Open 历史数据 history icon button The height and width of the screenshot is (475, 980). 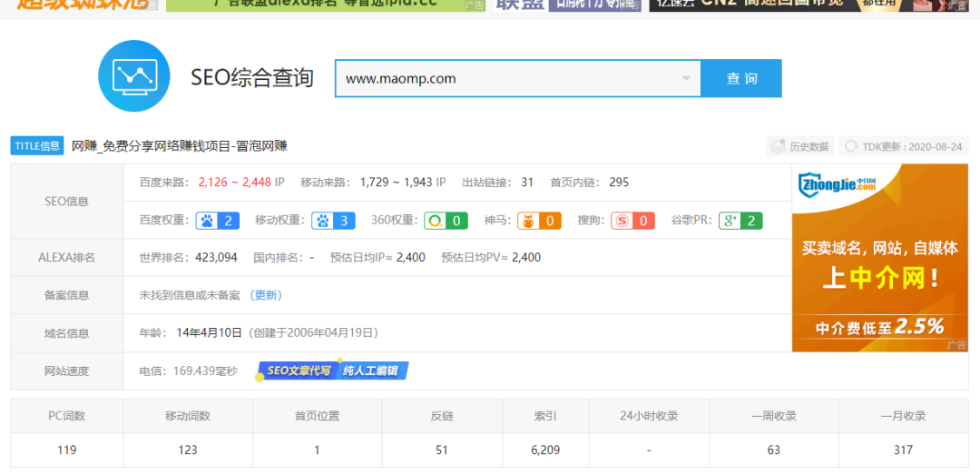(799, 146)
